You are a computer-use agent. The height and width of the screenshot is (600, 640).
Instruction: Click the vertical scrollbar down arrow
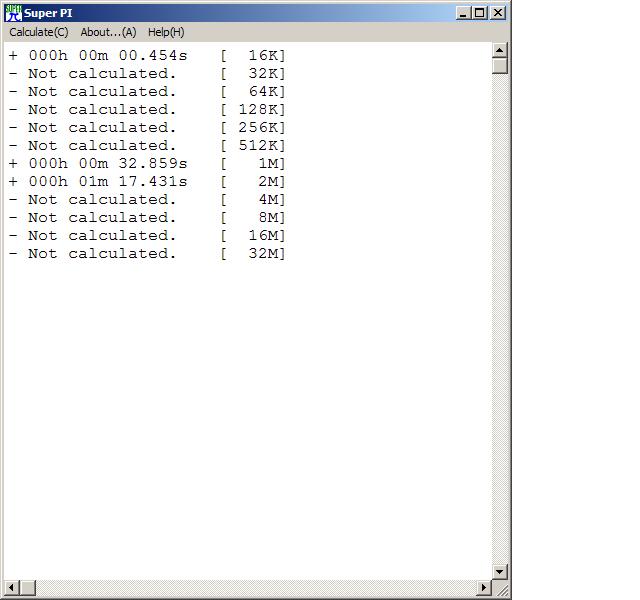(x=500, y=571)
